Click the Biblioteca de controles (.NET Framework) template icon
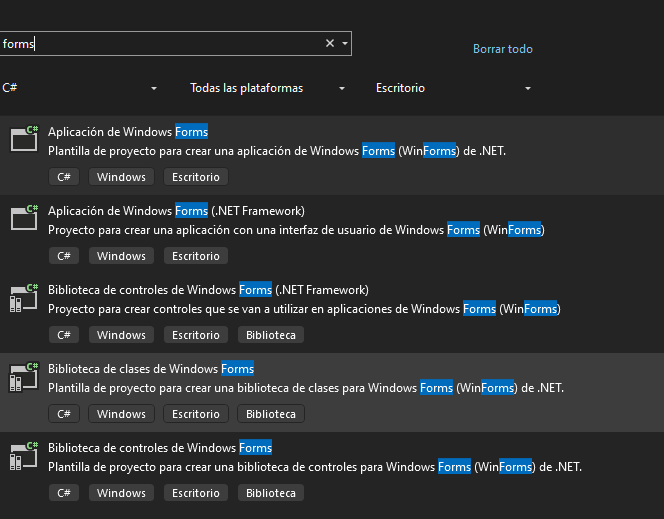Viewport: 664px width, 519px height. click(24, 298)
